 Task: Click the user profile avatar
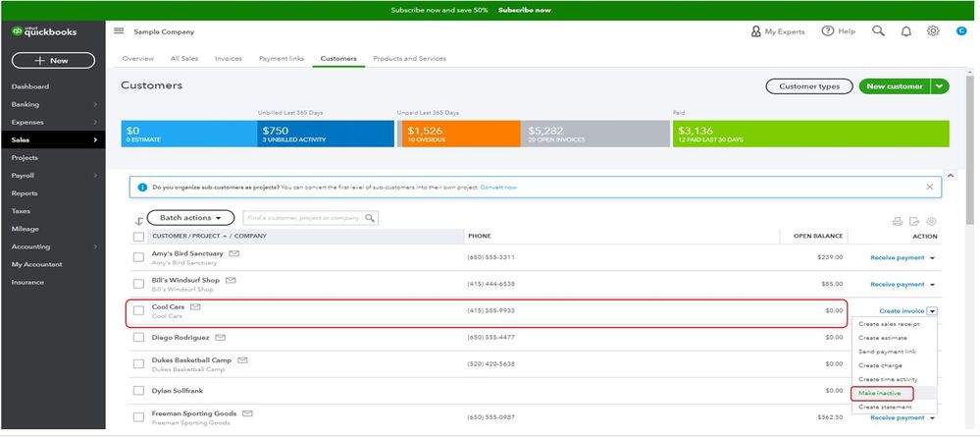961,30
